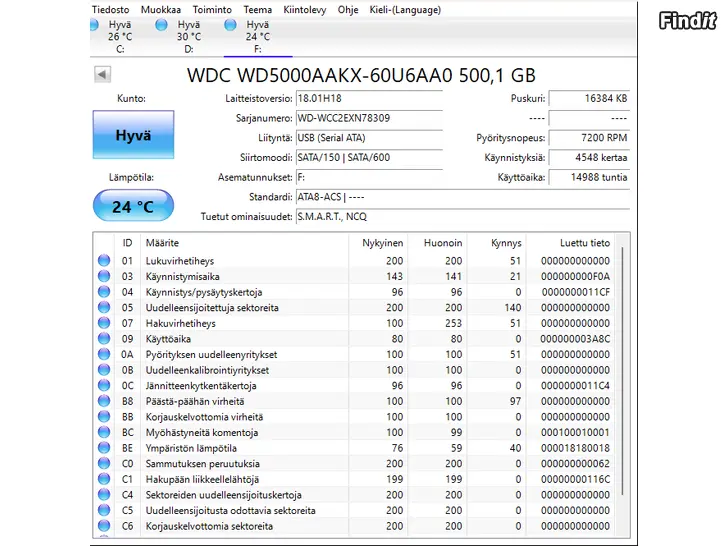Select drive C: status icon
The height and width of the screenshot is (546, 728).
click(93, 25)
